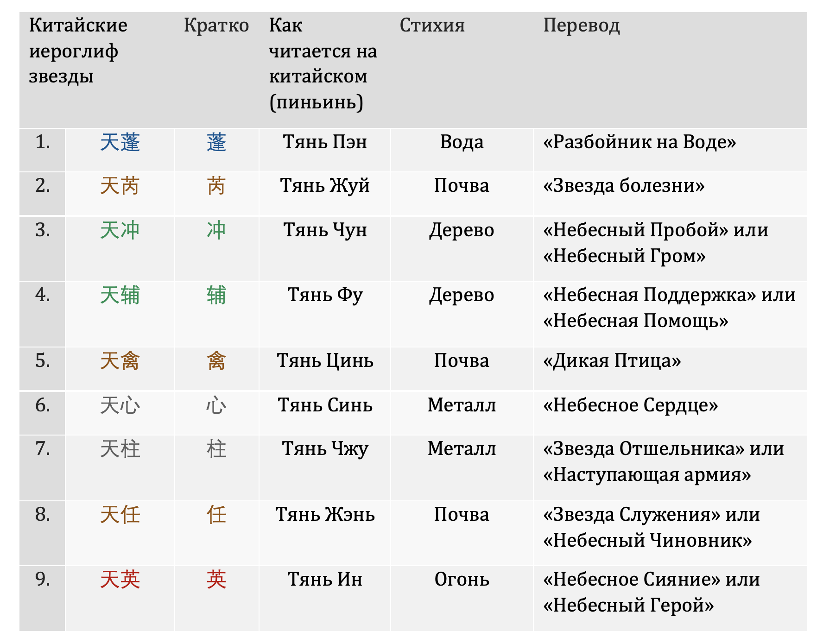Click the "Вода" element cell
This screenshot has width=823, height=644.
click(x=462, y=142)
